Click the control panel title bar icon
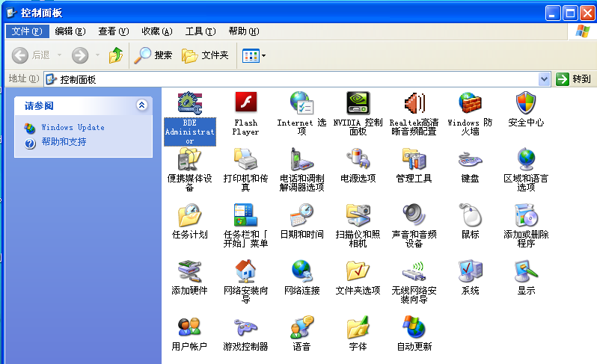The image size is (597, 364). [x=12, y=13]
